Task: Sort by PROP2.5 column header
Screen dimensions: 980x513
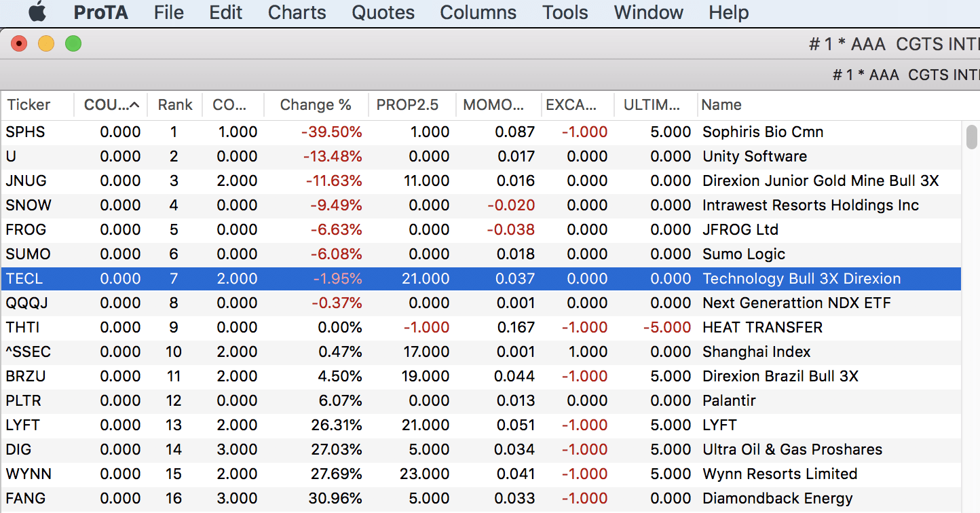Action: pos(407,105)
